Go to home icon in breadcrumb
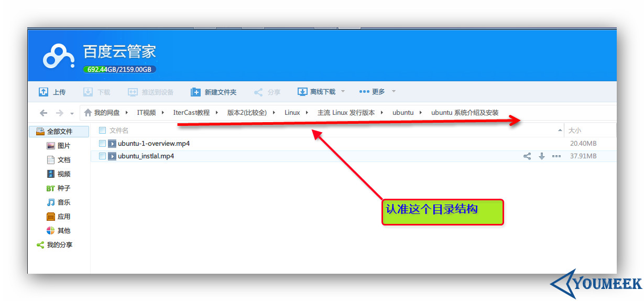The image size is (644, 301). pos(88,113)
